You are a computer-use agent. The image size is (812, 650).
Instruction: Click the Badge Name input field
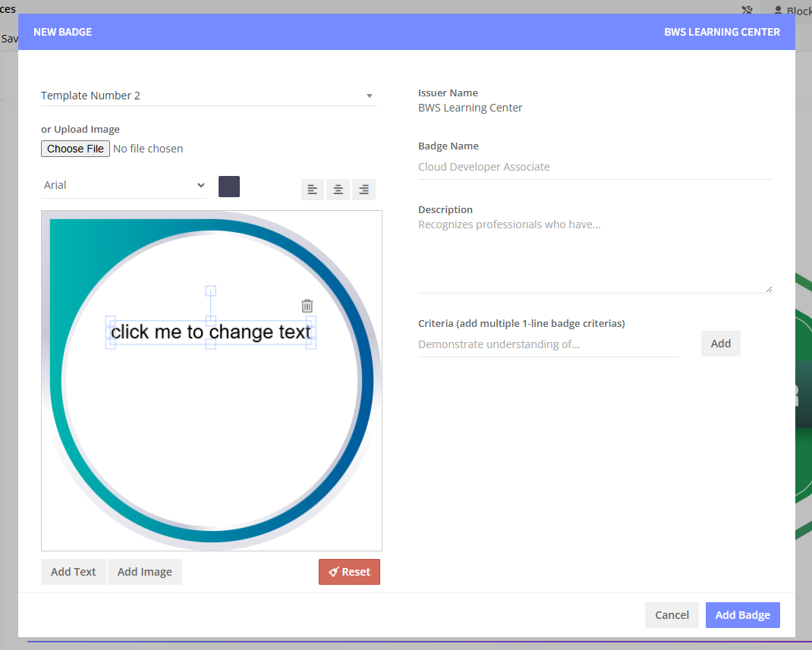(595, 167)
